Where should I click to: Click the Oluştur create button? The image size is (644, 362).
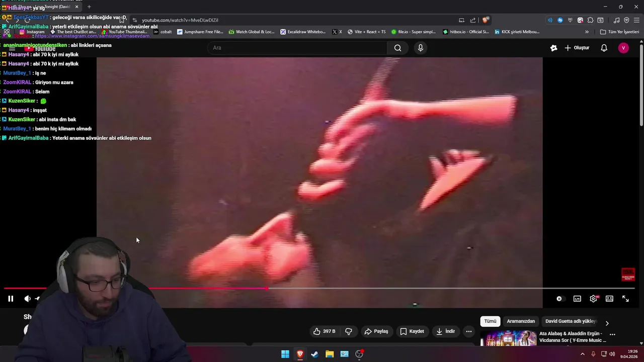click(x=577, y=48)
